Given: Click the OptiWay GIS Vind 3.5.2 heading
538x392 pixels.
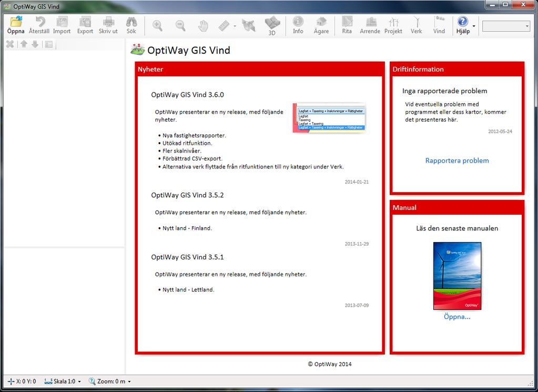Looking at the screenshot, I should coord(187,195).
